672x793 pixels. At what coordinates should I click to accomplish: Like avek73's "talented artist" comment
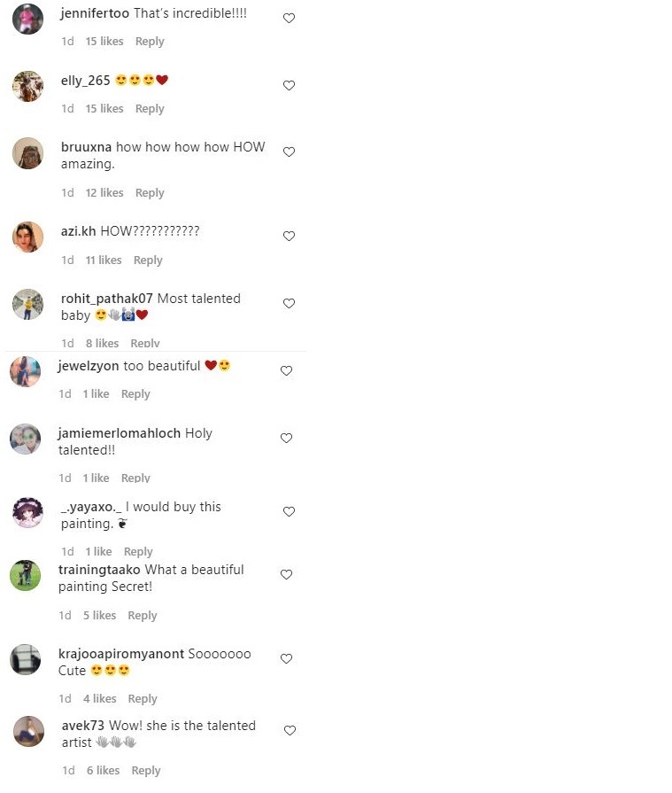(x=290, y=730)
